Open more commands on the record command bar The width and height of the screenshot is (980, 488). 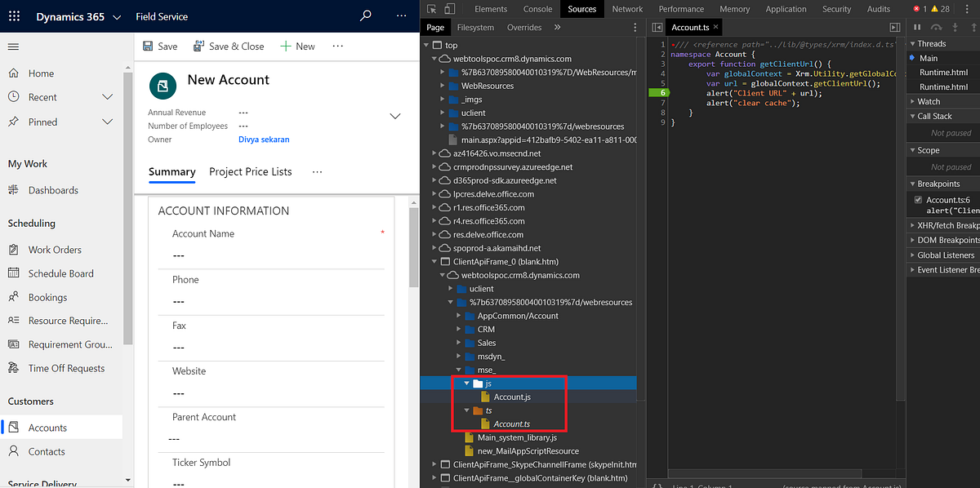coord(337,46)
